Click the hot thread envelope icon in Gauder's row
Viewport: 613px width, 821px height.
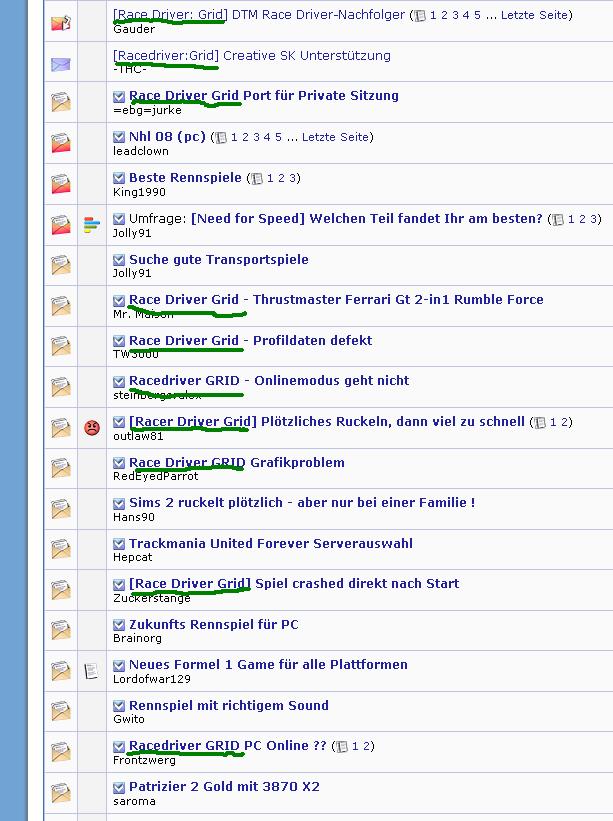pyautogui.click(x=61, y=23)
